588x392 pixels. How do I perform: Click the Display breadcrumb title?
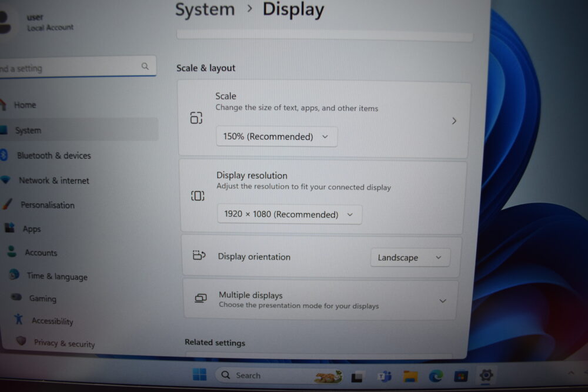(x=293, y=9)
